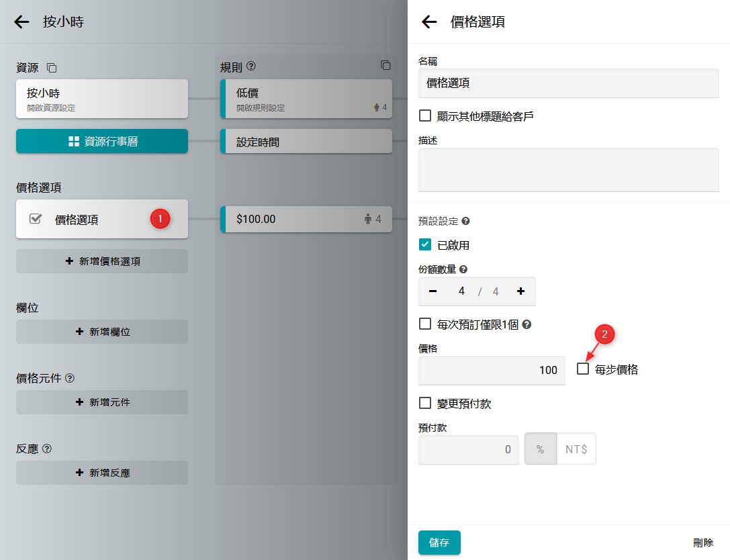The width and height of the screenshot is (730, 560).
Task: Click copy icon in 規則 column header
Action: click(385, 65)
